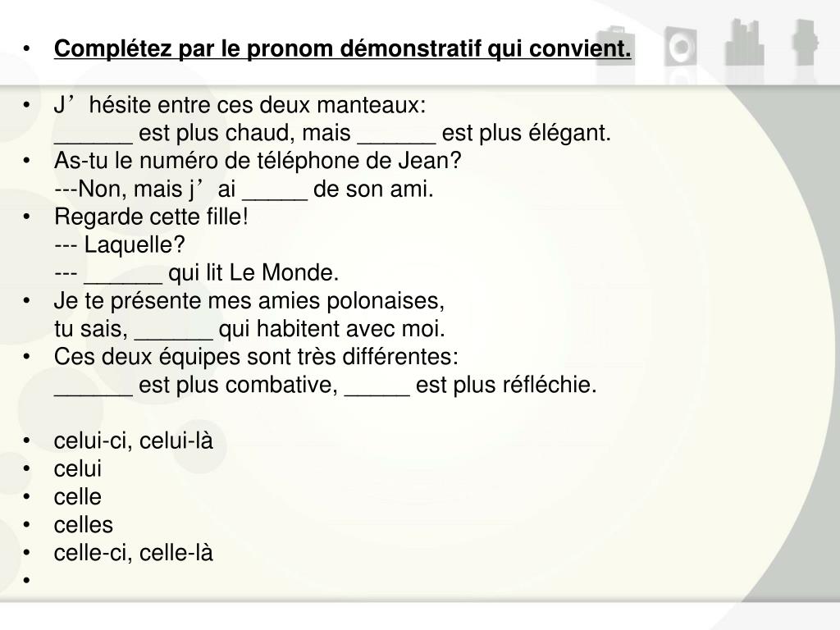
Task: Click the books icon in header
Action: 744,43
